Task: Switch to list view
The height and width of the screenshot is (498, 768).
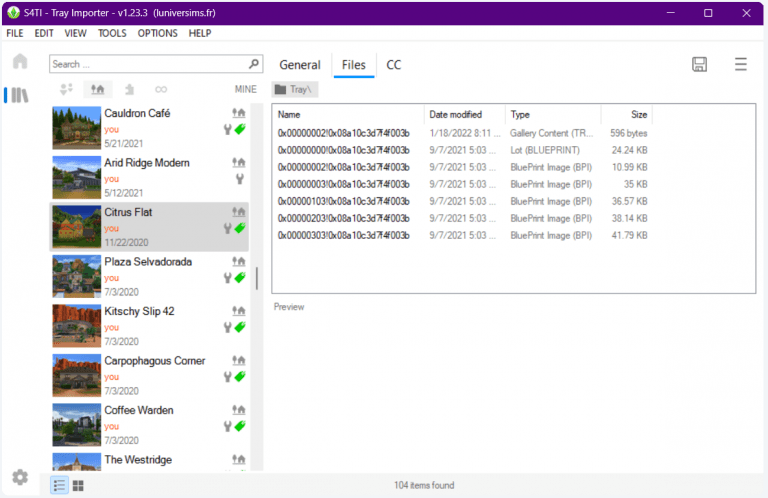Action: (x=59, y=485)
